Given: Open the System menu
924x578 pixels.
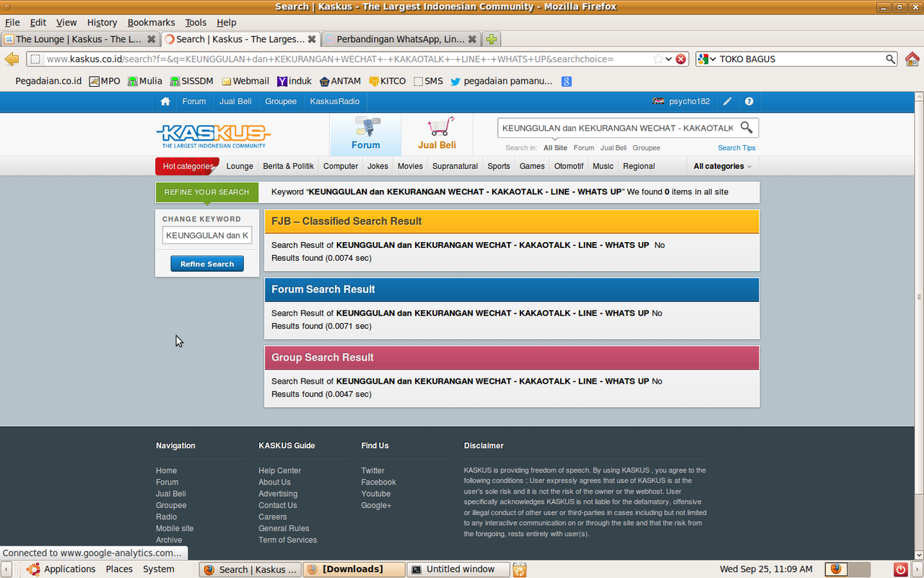Looking at the screenshot, I should 159,569.
